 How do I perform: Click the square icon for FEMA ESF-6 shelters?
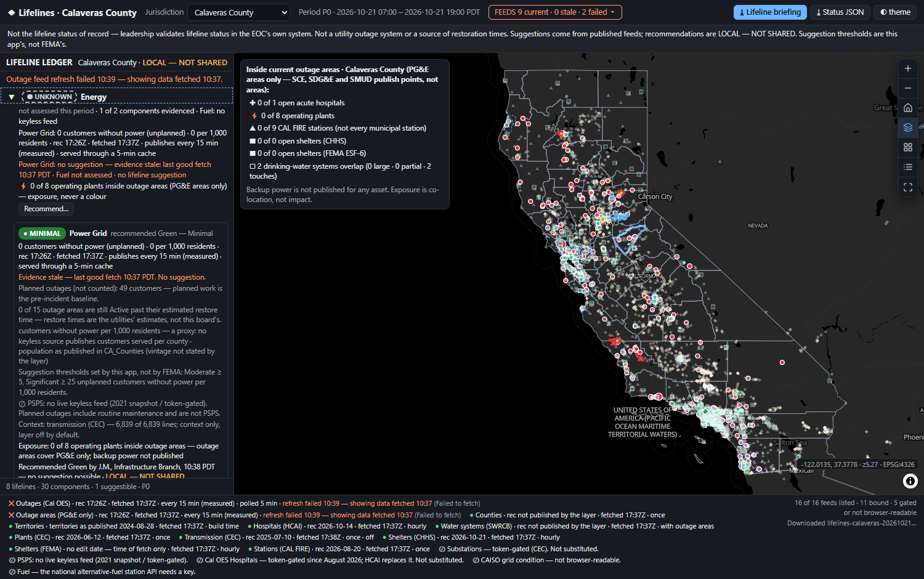[252, 153]
